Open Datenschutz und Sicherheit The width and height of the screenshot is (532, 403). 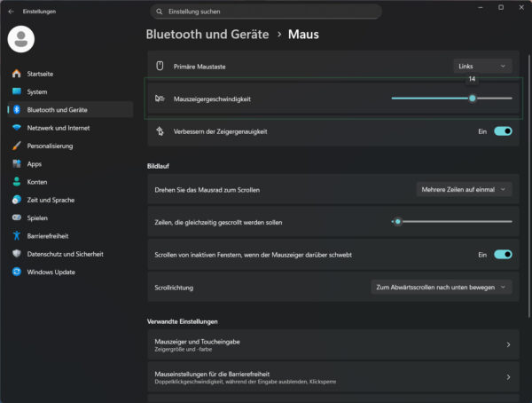click(70, 254)
